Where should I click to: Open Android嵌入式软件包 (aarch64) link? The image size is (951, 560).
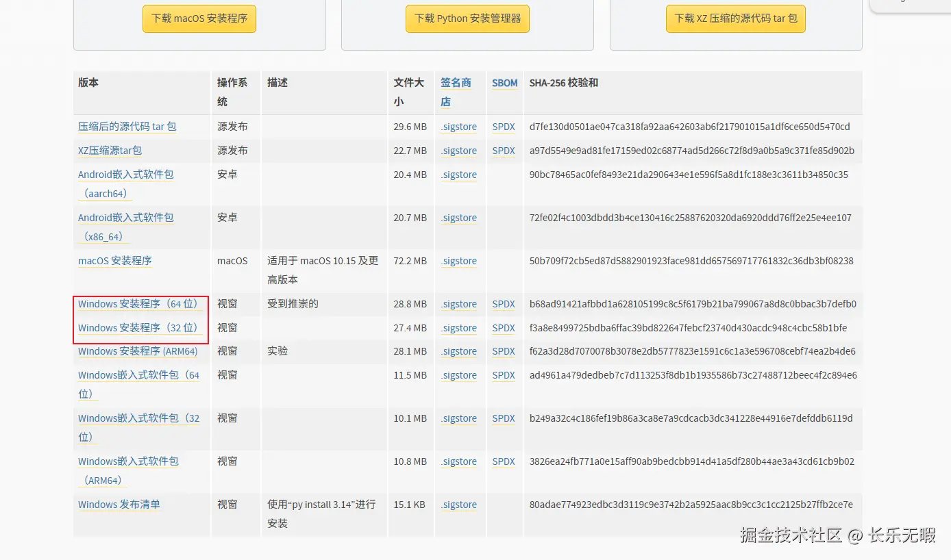tap(126, 184)
